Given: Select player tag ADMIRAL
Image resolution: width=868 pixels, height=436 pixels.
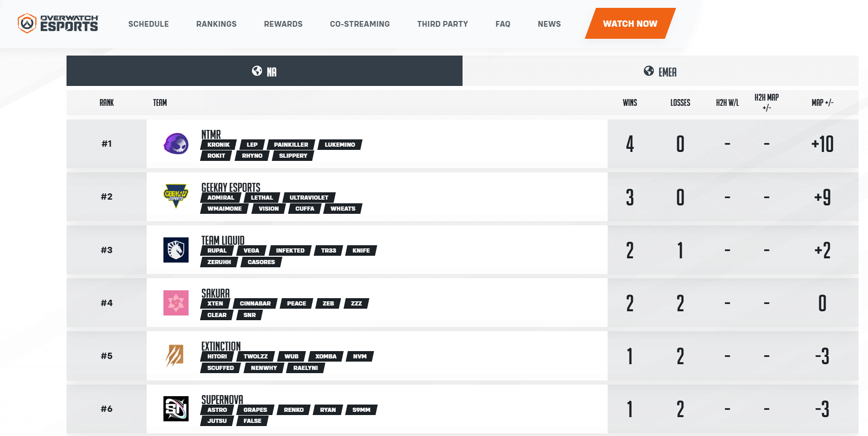Looking at the screenshot, I should tap(221, 198).
